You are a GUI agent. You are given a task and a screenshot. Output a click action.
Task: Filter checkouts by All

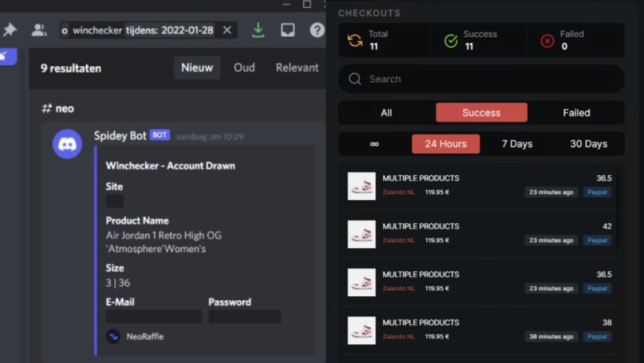pyautogui.click(x=386, y=112)
